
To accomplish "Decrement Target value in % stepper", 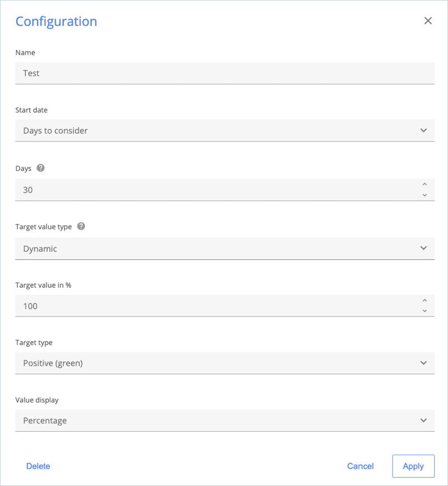I will click(x=424, y=311).
